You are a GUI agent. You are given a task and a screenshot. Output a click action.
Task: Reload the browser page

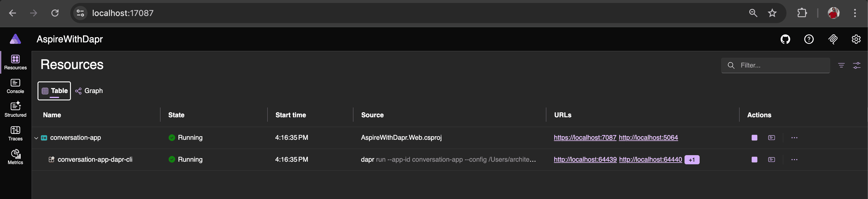[55, 13]
